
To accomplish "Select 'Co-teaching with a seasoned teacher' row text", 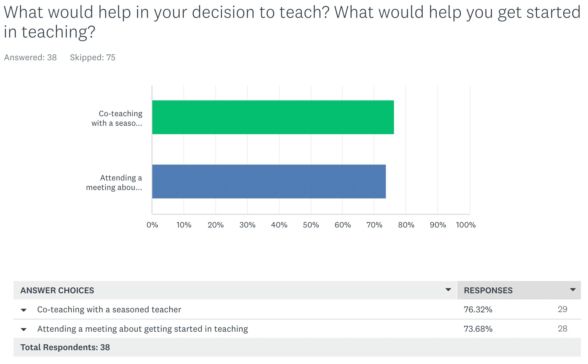I will [x=109, y=309].
